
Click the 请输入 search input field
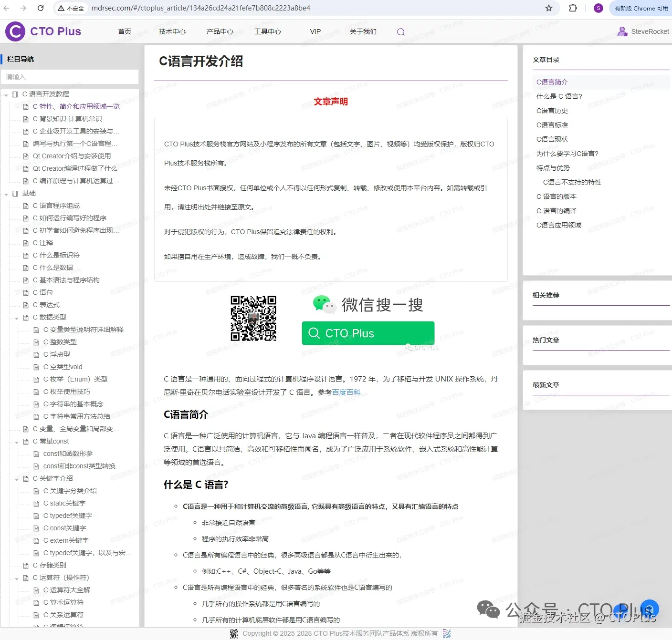click(x=70, y=77)
